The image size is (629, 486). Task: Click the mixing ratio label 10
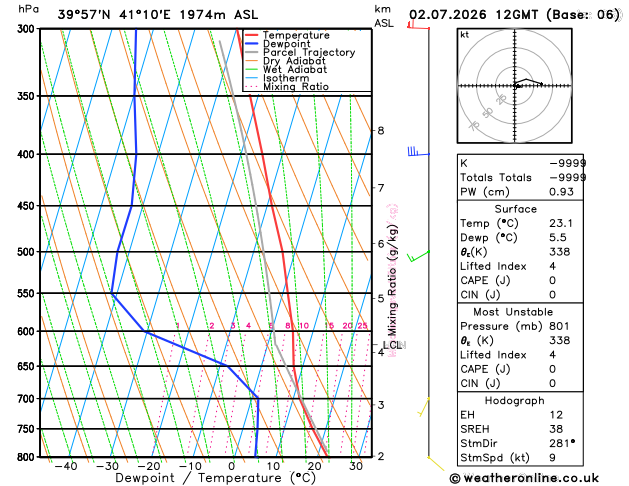(304, 326)
